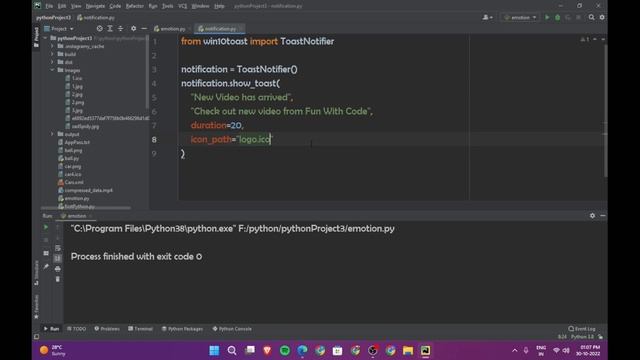Screen dimensions: 640x360
Task: Select opened file locate icon in Project panel
Action: [100, 29]
